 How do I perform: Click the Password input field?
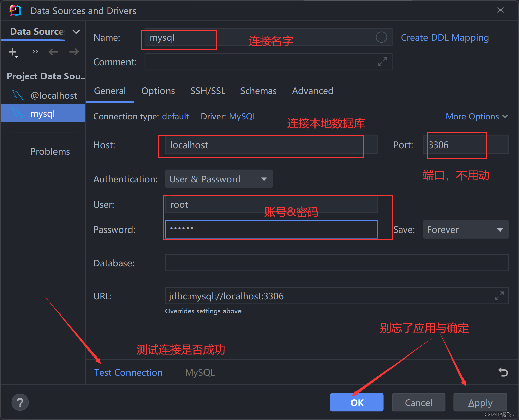(271, 229)
